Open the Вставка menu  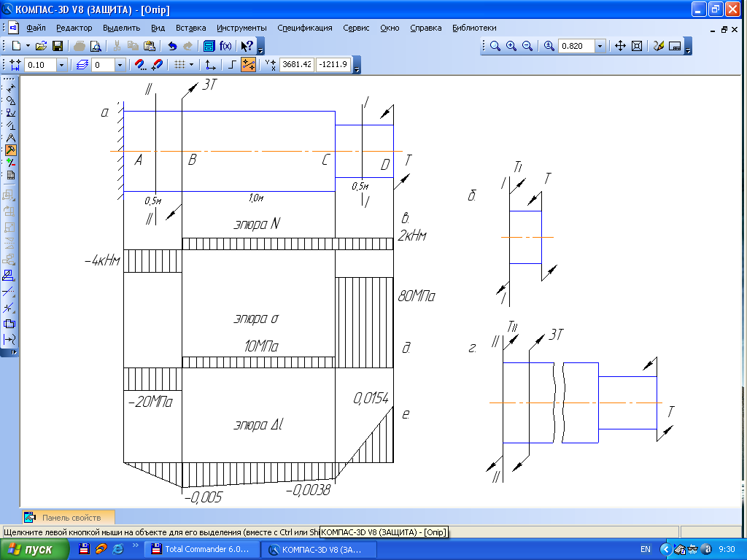(191, 28)
